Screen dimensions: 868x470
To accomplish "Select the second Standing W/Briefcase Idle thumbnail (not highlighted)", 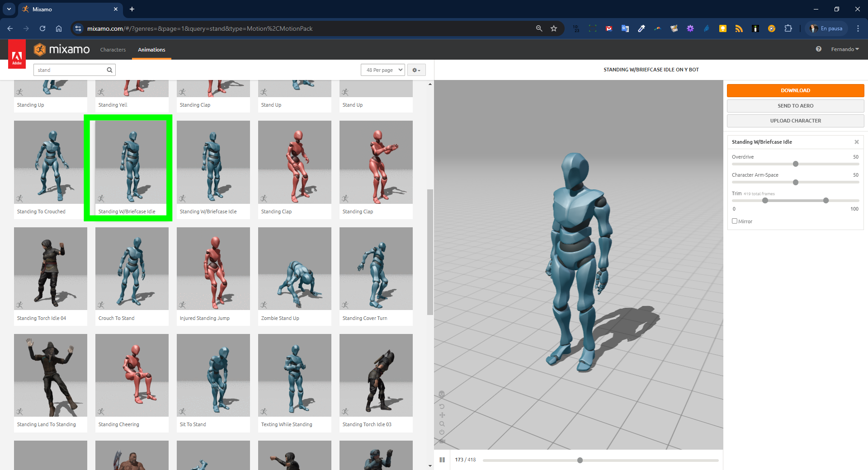I will point(213,169).
